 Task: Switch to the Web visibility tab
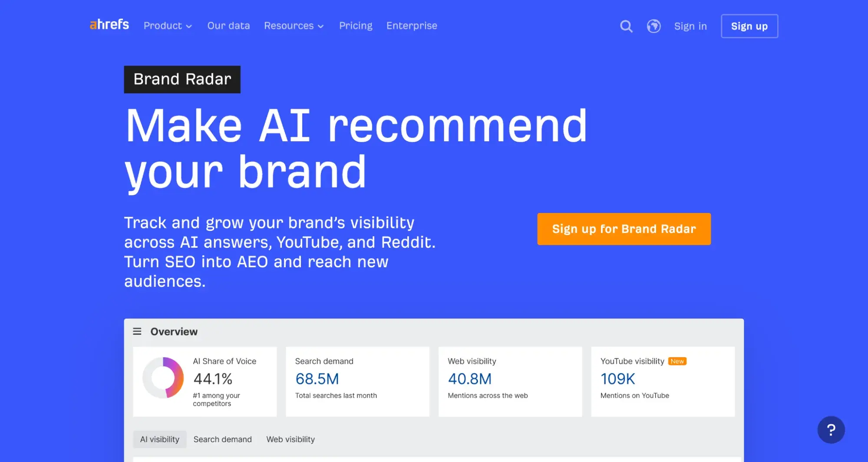(x=290, y=439)
